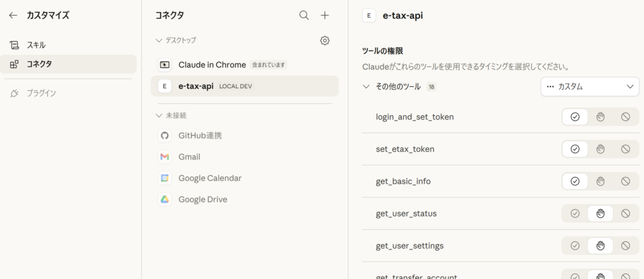The height and width of the screenshot is (279, 644).
Task: Block the set_etax_token tool
Action: tap(625, 149)
